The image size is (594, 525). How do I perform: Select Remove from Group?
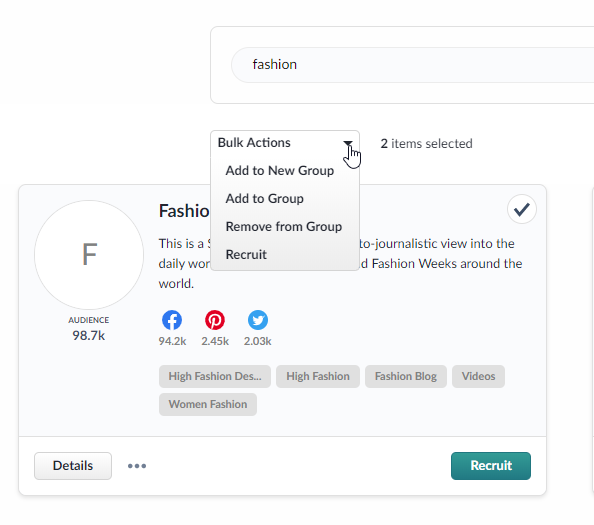coord(284,227)
